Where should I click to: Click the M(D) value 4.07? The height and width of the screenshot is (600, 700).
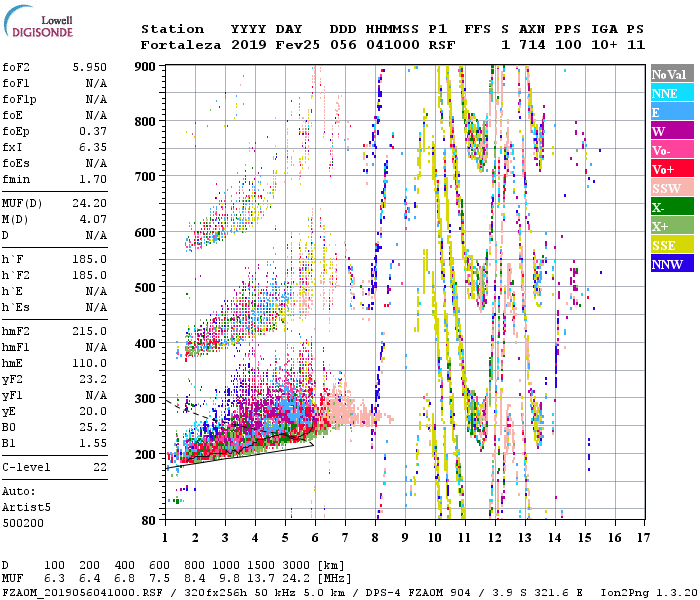pos(93,219)
